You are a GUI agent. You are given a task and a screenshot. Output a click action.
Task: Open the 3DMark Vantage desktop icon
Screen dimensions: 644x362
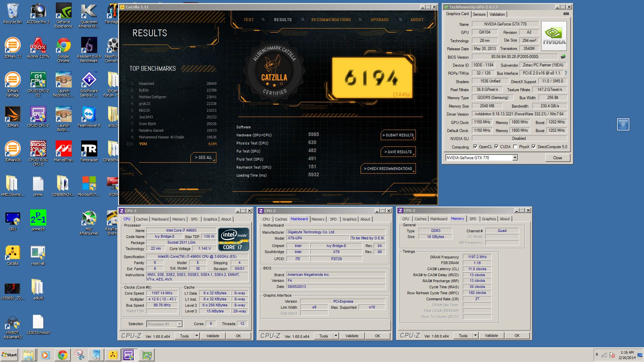[x=12, y=84]
